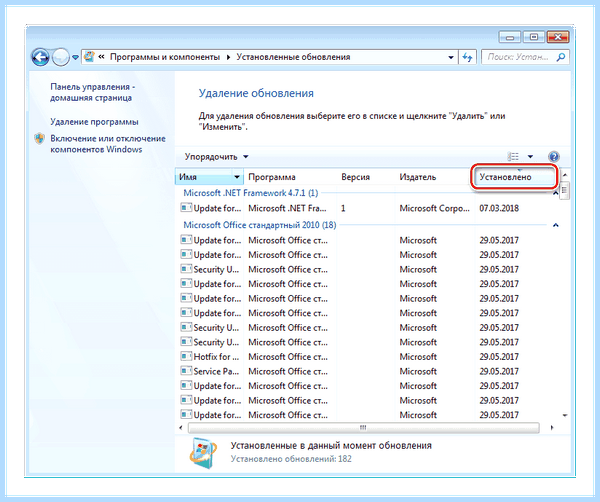Click the change view icon in toolbar
Image resolution: width=600 pixels, height=502 pixels.
click(513, 156)
